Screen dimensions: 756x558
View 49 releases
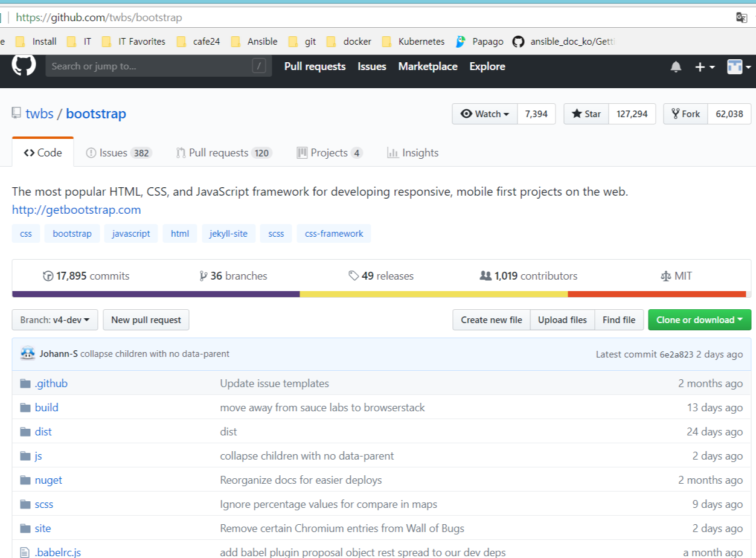[381, 276]
